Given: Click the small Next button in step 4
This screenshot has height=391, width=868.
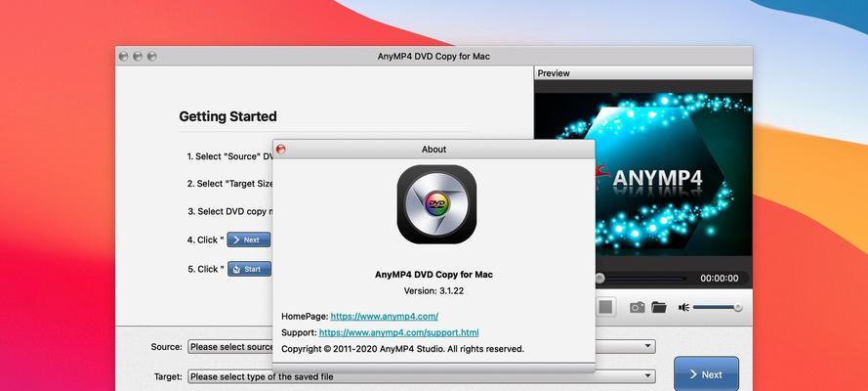Looking at the screenshot, I should [x=249, y=239].
